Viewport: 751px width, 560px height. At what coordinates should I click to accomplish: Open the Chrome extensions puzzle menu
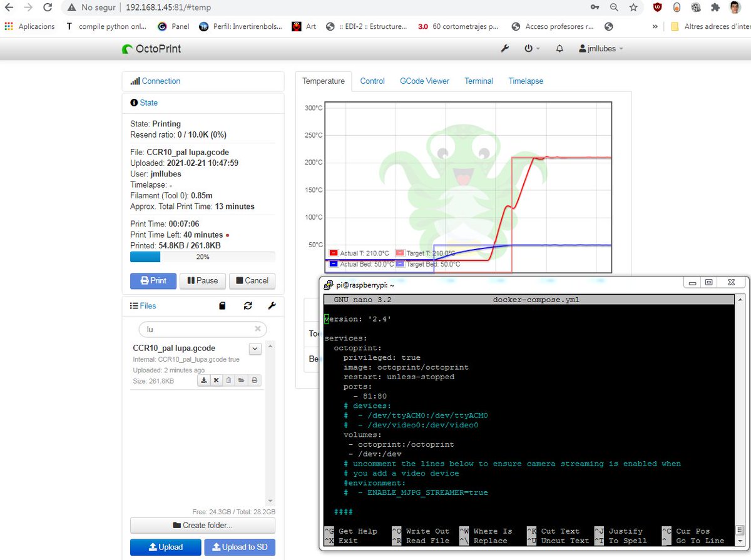click(715, 8)
